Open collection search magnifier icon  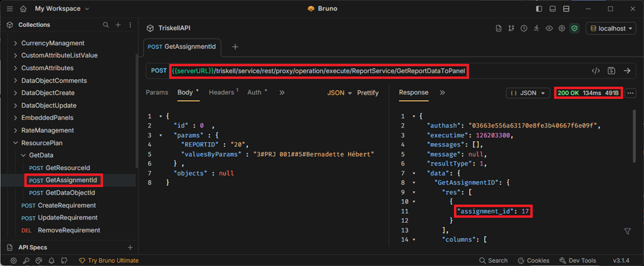(x=105, y=25)
